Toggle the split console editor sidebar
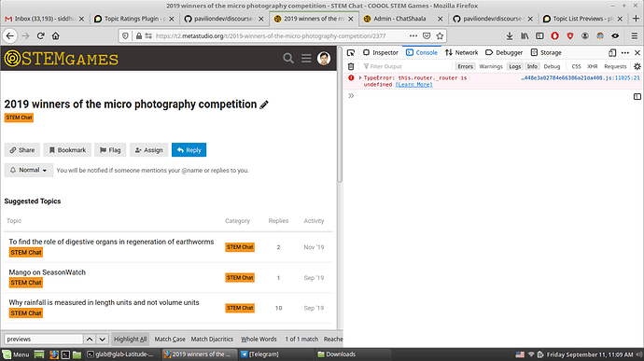644x361 pixels. click(x=637, y=96)
